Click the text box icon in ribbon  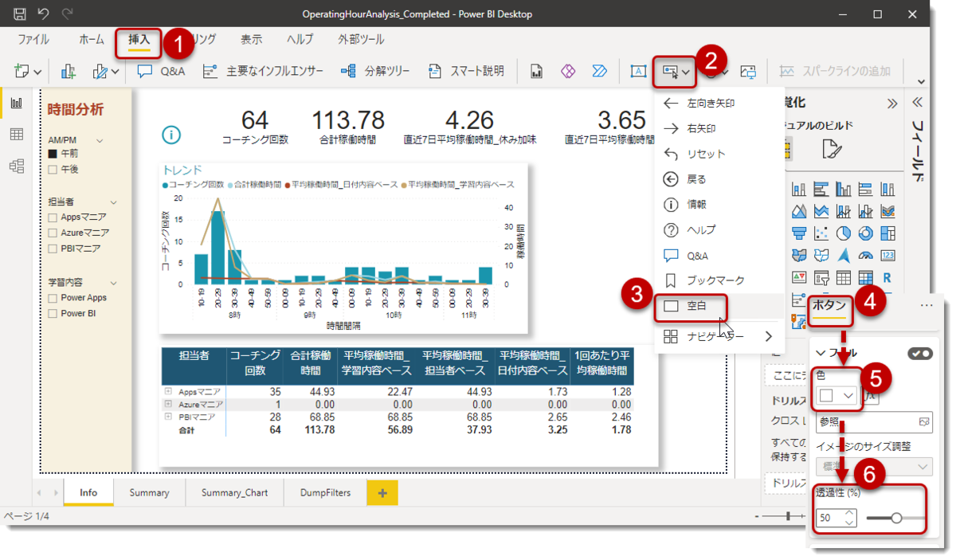coord(638,72)
